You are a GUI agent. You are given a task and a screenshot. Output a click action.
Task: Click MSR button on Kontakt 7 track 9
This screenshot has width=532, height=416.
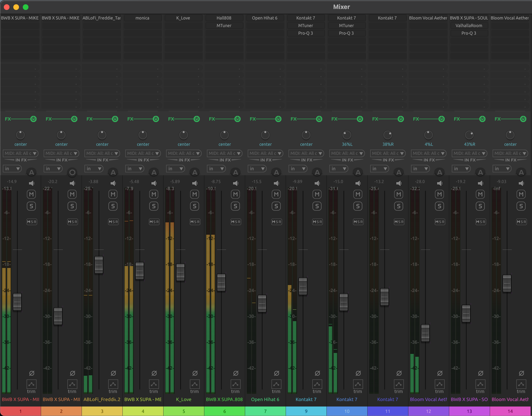click(317, 222)
